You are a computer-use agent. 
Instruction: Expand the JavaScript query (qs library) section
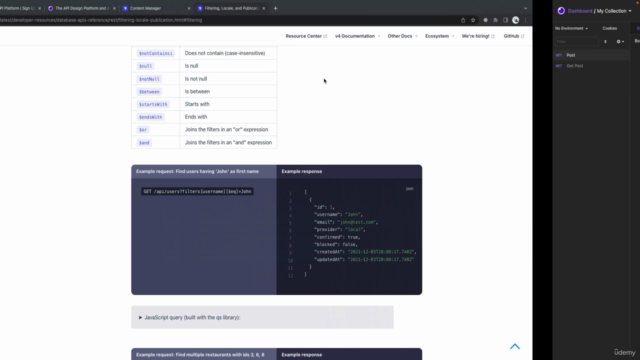[262, 318]
